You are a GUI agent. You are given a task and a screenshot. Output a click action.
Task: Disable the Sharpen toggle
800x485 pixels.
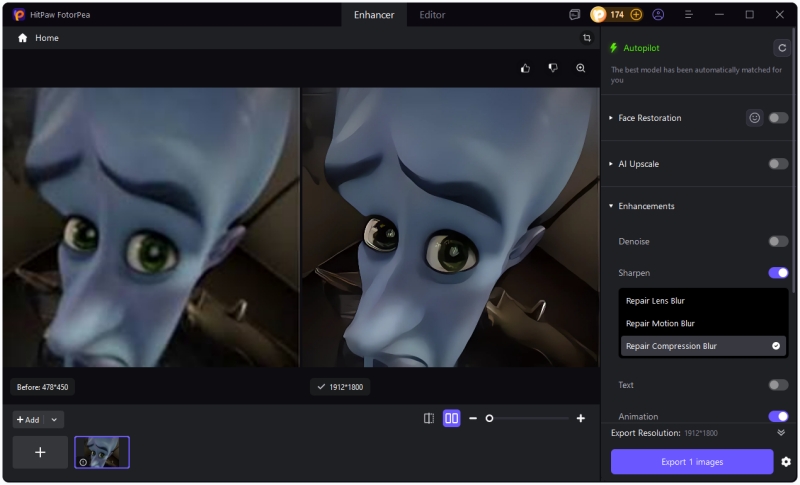pyautogui.click(x=778, y=273)
